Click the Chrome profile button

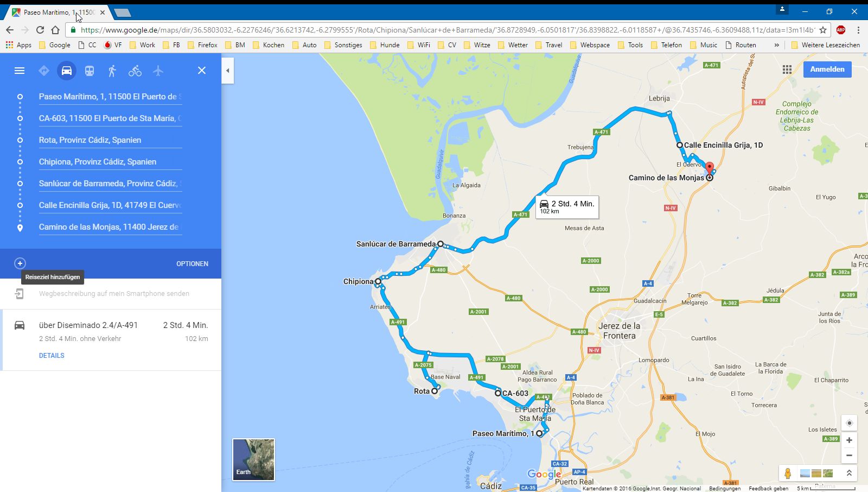point(782,9)
